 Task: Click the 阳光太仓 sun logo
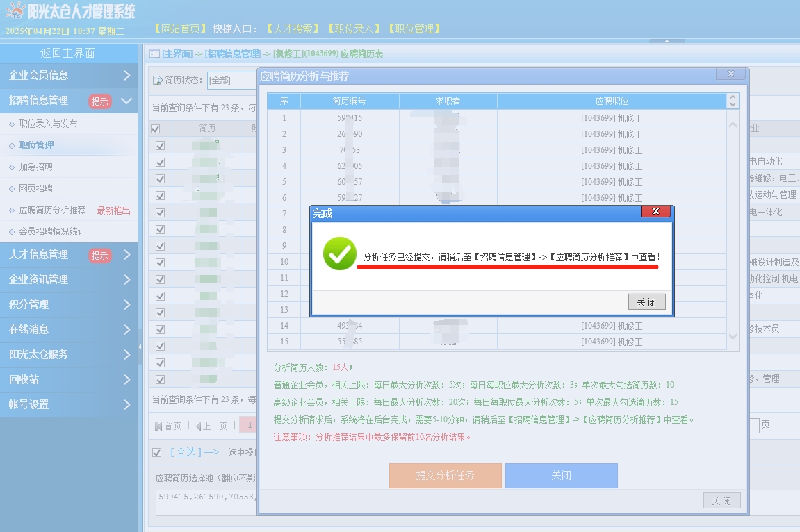[x=15, y=11]
